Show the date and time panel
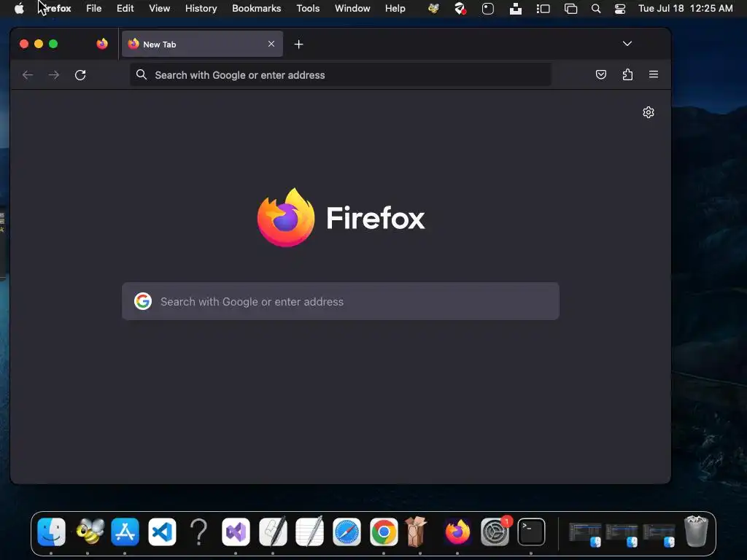The height and width of the screenshot is (560, 747). click(685, 8)
